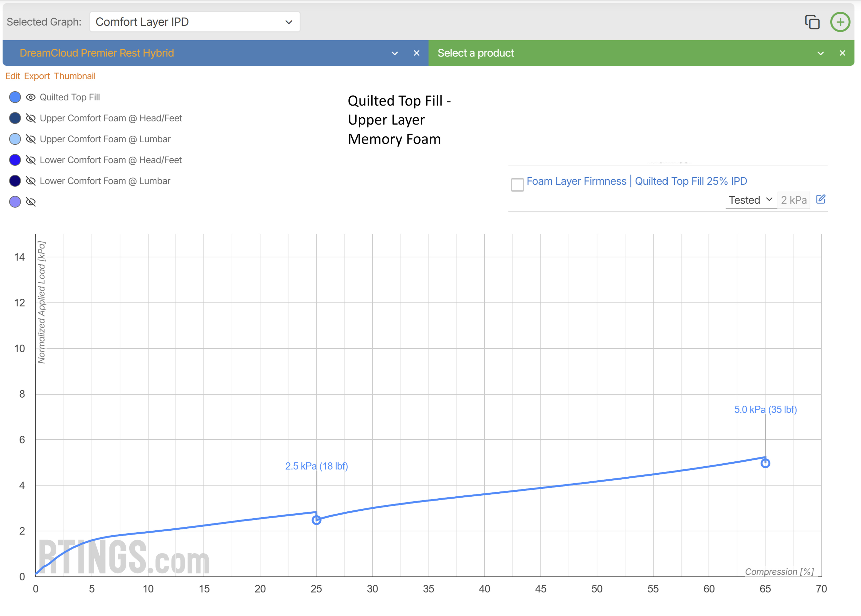Screen dimensions: 861x616
Task: Click the Export link
Action: (37, 76)
